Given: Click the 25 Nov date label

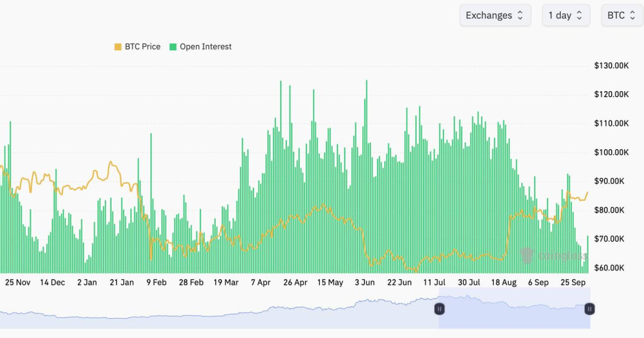Looking at the screenshot, I should point(18,282).
